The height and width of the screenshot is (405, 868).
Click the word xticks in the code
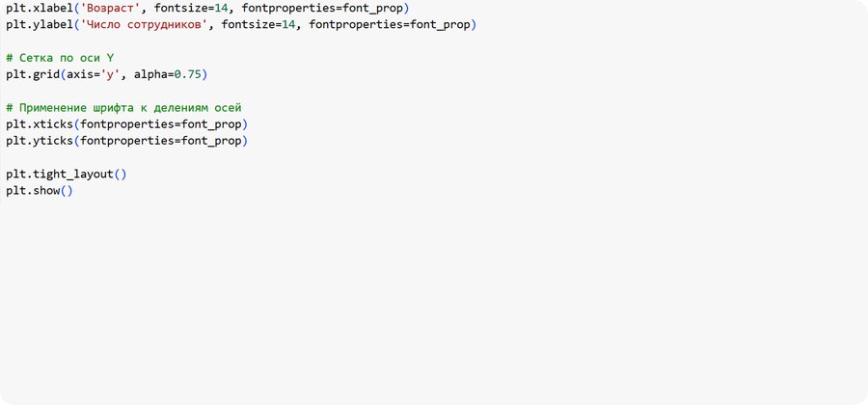pyautogui.click(x=55, y=124)
